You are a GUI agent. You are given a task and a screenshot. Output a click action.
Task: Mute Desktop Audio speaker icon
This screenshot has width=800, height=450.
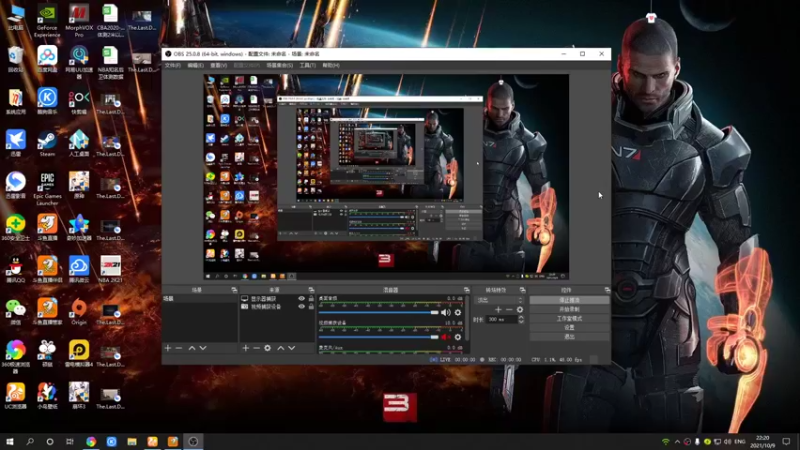445,312
